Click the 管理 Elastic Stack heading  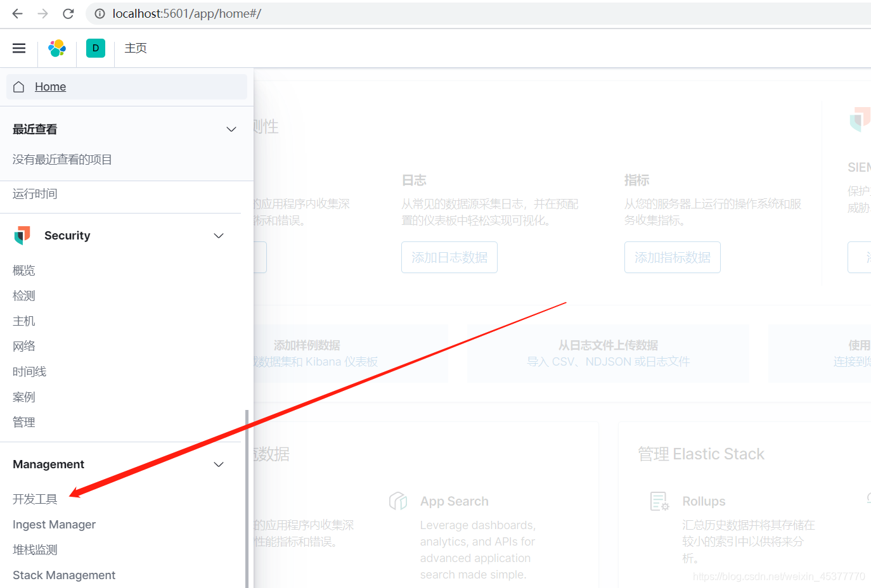pyautogui.click(x=701, y=454)
